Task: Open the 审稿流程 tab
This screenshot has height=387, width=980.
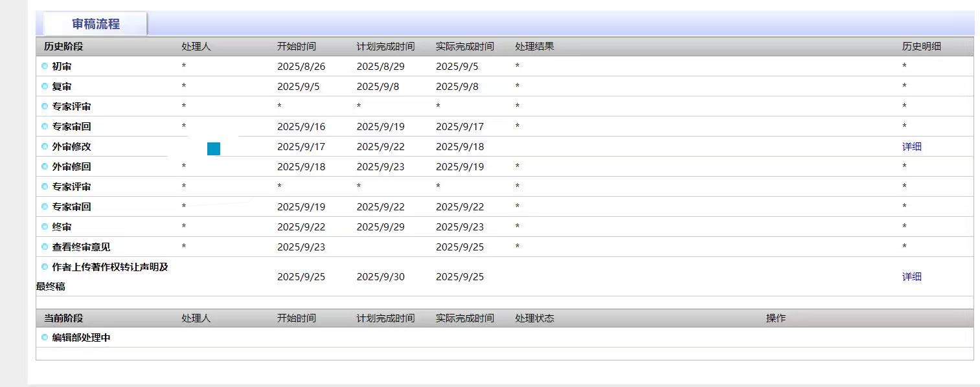Action: (x=95, y=24)
